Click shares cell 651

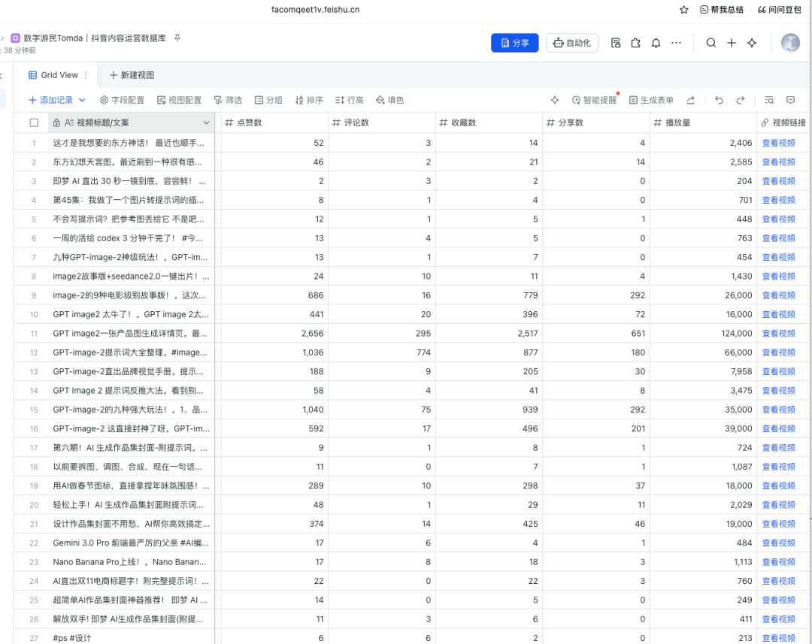(596, 334)
